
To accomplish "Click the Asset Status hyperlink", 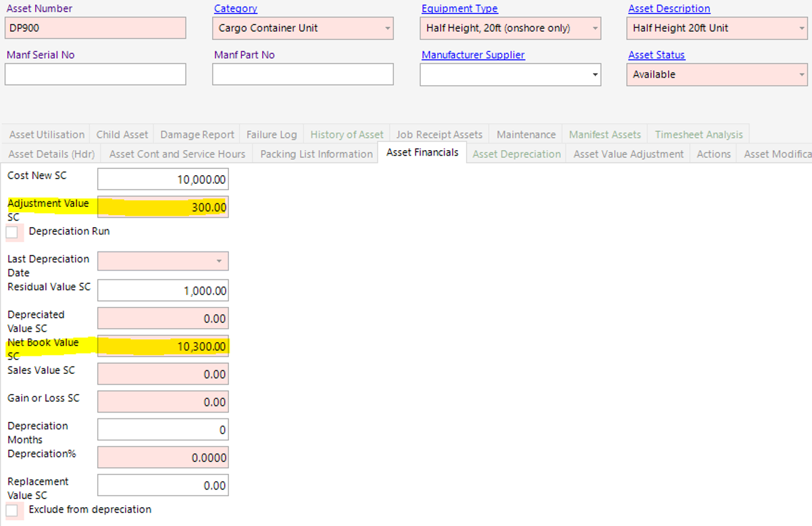I will click(656, 55).
